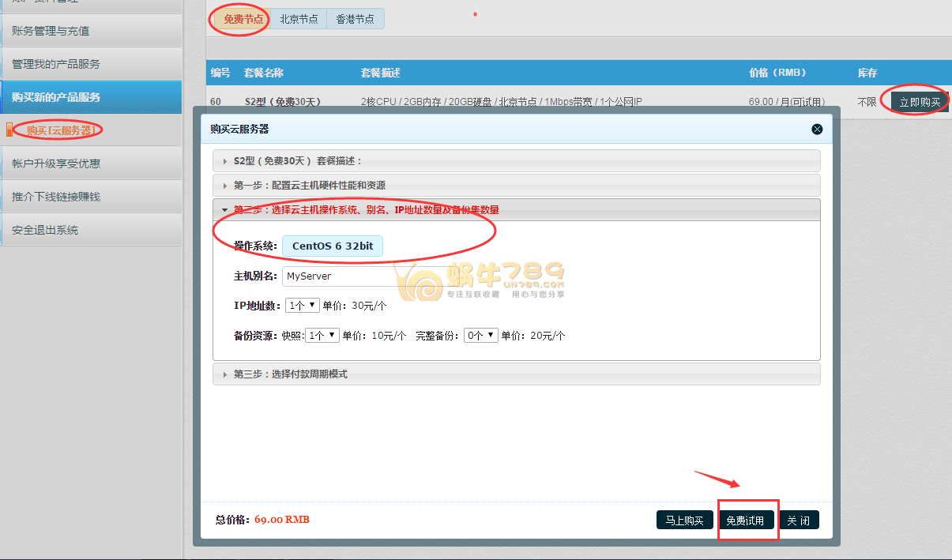Open the 完整备份 count dropdown
Screen dimensions: 952x560
481,335
